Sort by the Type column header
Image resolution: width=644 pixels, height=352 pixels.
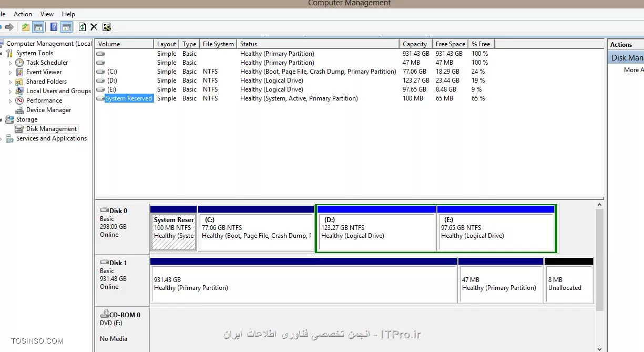pyautogui.click(x=190, y=44)
